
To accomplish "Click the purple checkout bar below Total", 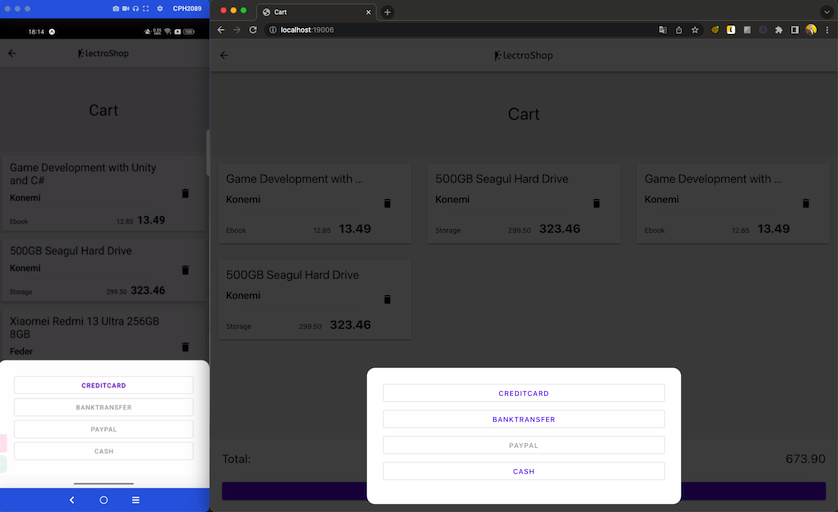I will coord(524,491).
